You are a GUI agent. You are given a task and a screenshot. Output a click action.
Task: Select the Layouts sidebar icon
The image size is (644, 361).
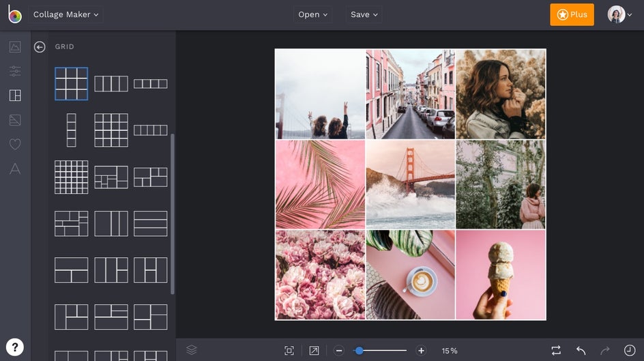tap(15, 96)
